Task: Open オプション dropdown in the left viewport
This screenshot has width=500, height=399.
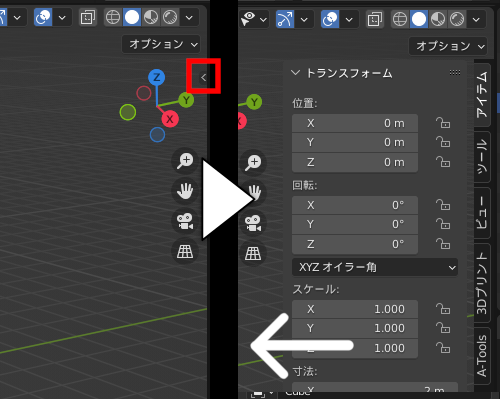Action: 161,44
